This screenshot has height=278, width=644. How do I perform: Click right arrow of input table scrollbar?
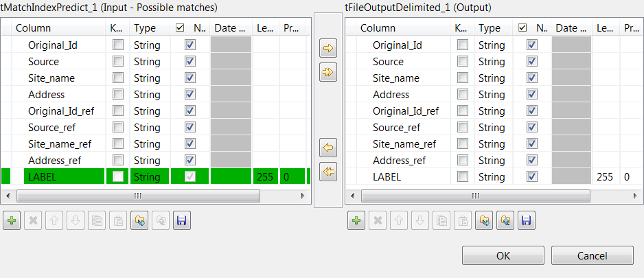click(303, 196)
